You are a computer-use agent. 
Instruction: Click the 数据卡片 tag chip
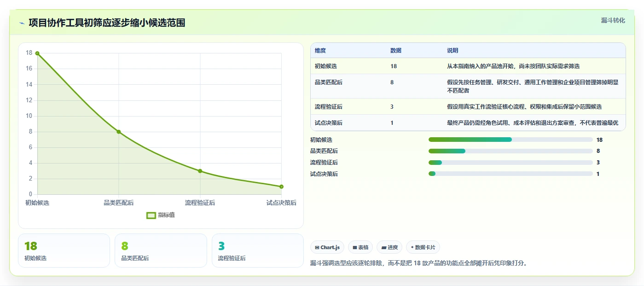tap(423, 247)
